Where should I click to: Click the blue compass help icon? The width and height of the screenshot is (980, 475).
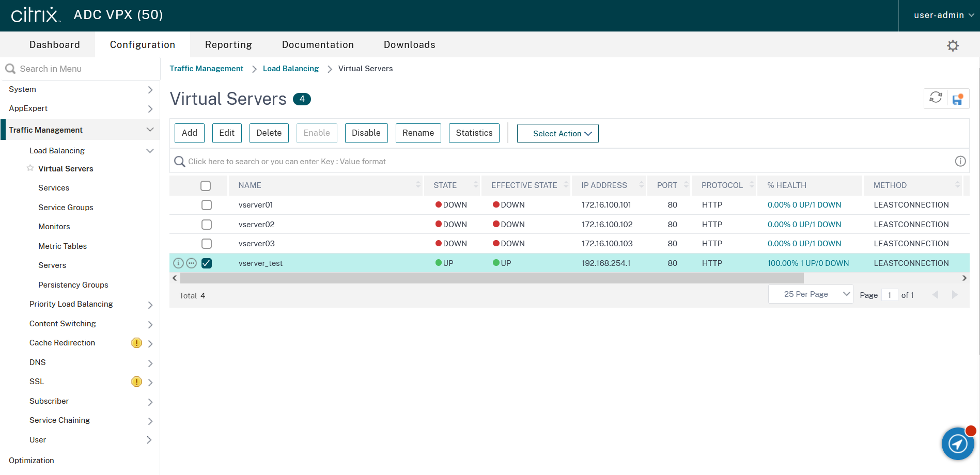tap(957, 444)
